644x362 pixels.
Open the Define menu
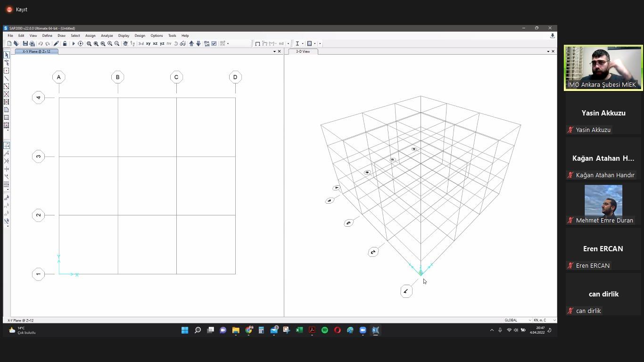[x=47, y=35]
